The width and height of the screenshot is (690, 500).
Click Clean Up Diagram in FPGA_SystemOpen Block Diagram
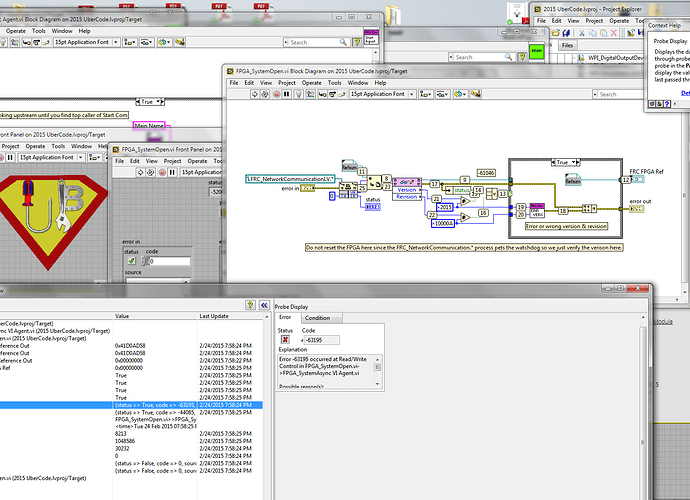click(x=476, y=94)
